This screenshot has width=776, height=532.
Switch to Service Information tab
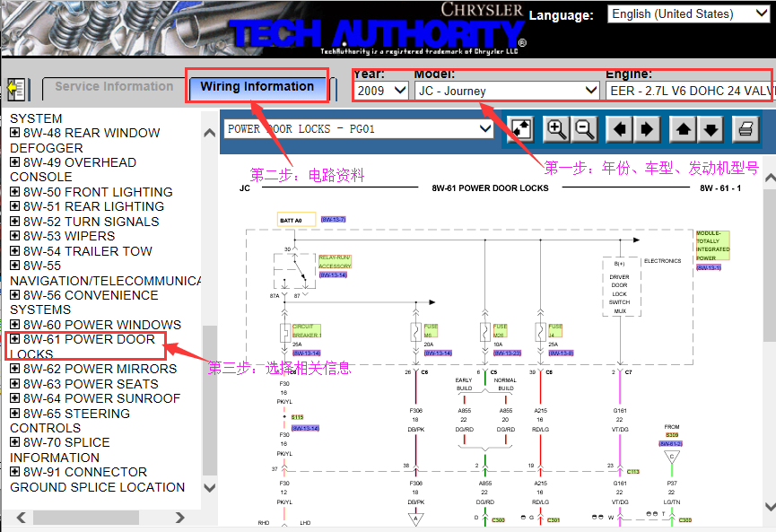[x=114, y=87]
